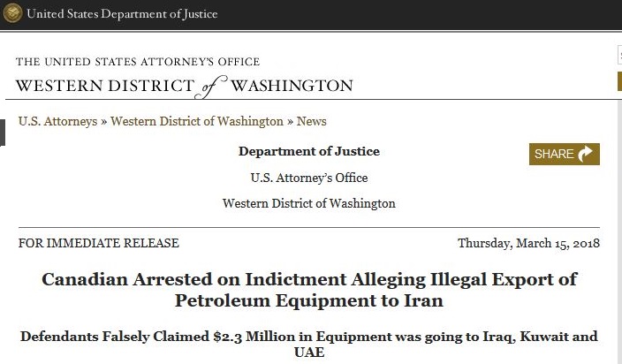Image resolution: width=622 pixels, height=364 pixels.
Task: Click the curved arrow icon in Share
Action: [585, 154]
